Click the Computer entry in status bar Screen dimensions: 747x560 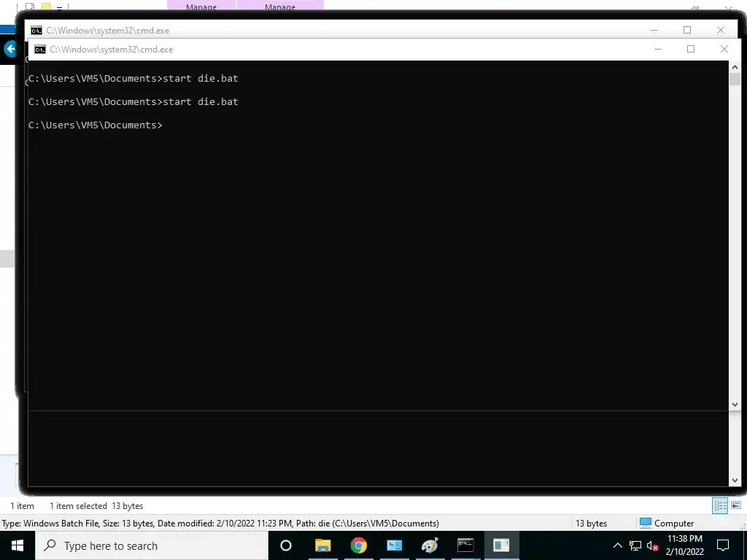pyautogui.click(x=667, y=523)
